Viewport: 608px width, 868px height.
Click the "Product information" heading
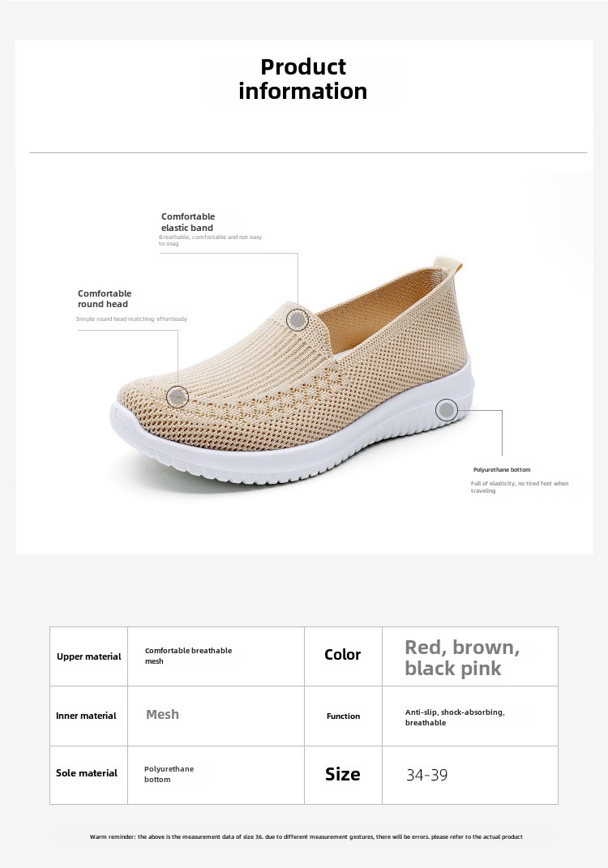coord(303,79)
